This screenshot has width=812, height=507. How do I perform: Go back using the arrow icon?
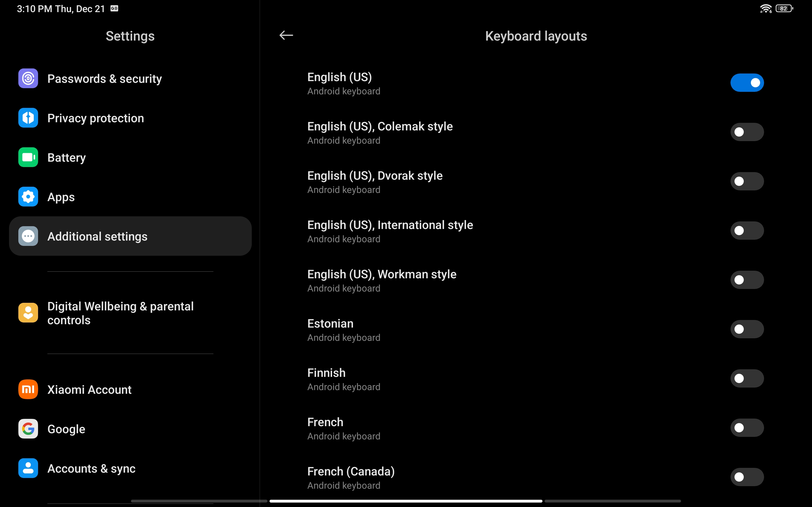286,35
